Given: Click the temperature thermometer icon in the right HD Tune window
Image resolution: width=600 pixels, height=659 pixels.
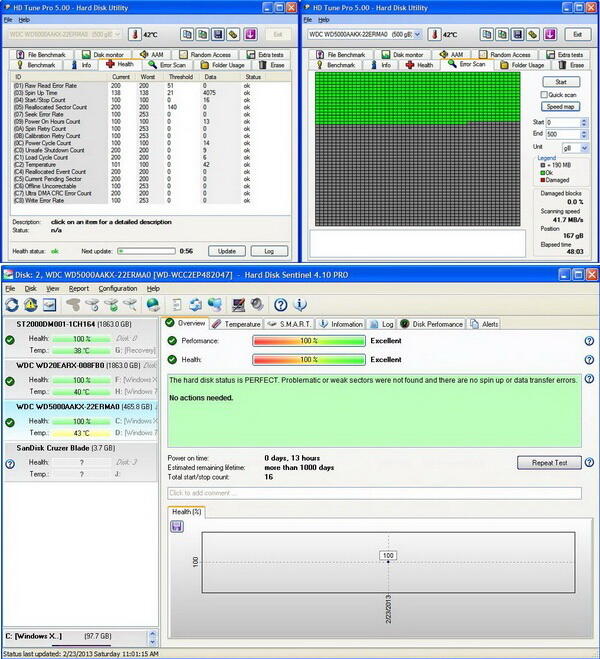Looking at the screenshot, I should [x=434, y=34].
